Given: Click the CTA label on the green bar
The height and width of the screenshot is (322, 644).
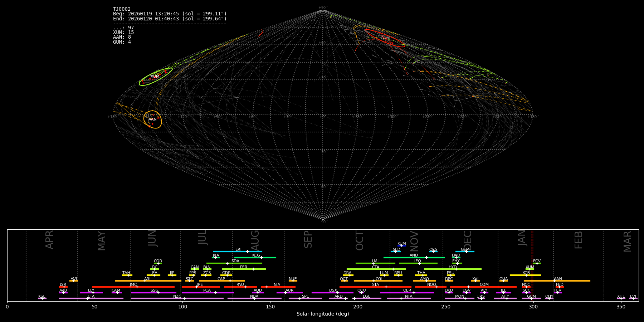Looking at the screenshot, I should [x=376, y=267].
